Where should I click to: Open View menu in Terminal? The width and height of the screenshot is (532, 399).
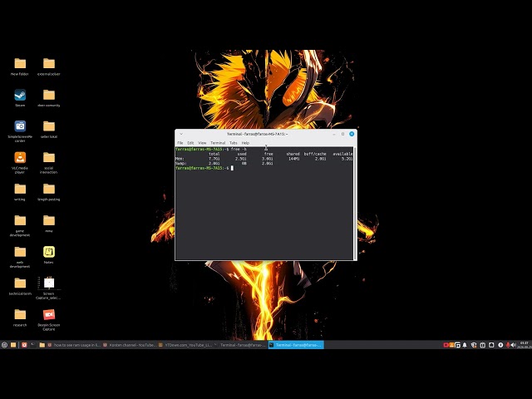(x=202, y=143)
